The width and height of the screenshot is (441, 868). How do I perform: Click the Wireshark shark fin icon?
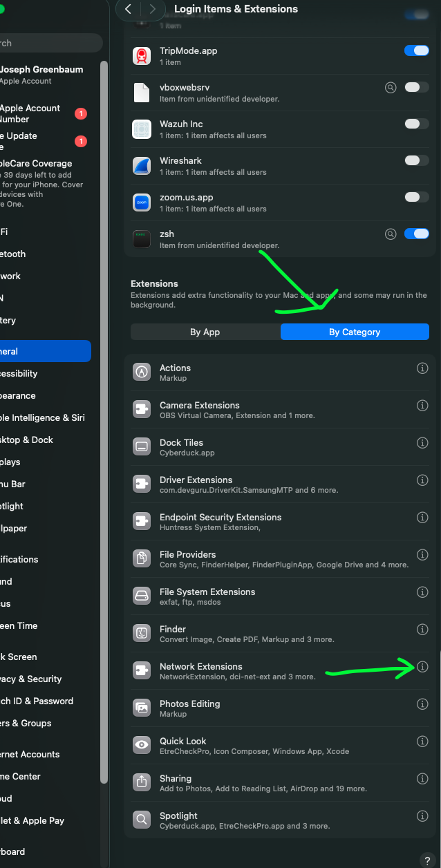pos(142,166)
